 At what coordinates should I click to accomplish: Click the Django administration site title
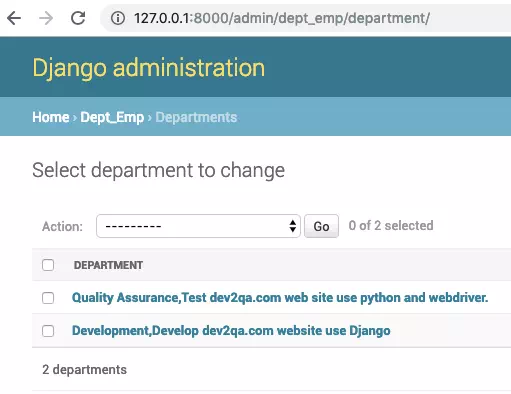point(149,68)
